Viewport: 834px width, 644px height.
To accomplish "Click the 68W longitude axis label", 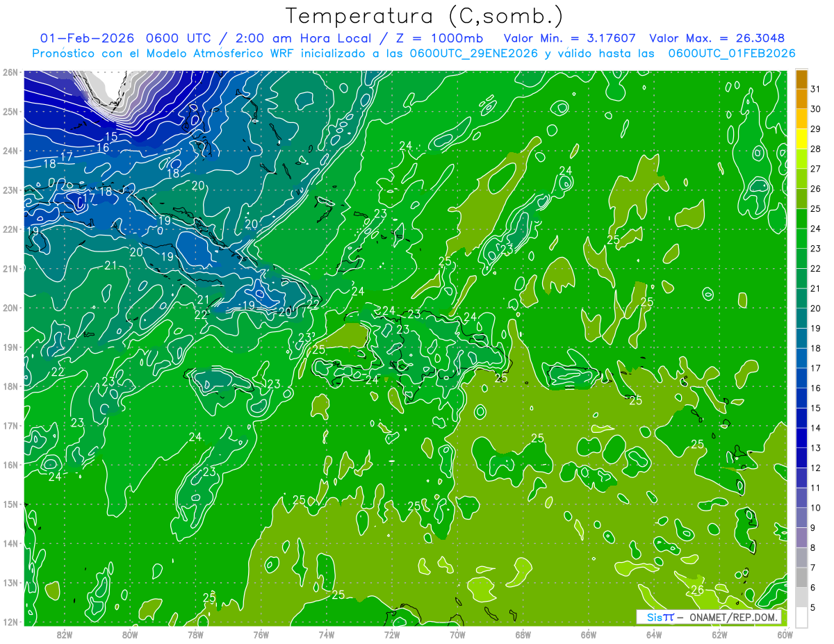I will pos(523,634).
